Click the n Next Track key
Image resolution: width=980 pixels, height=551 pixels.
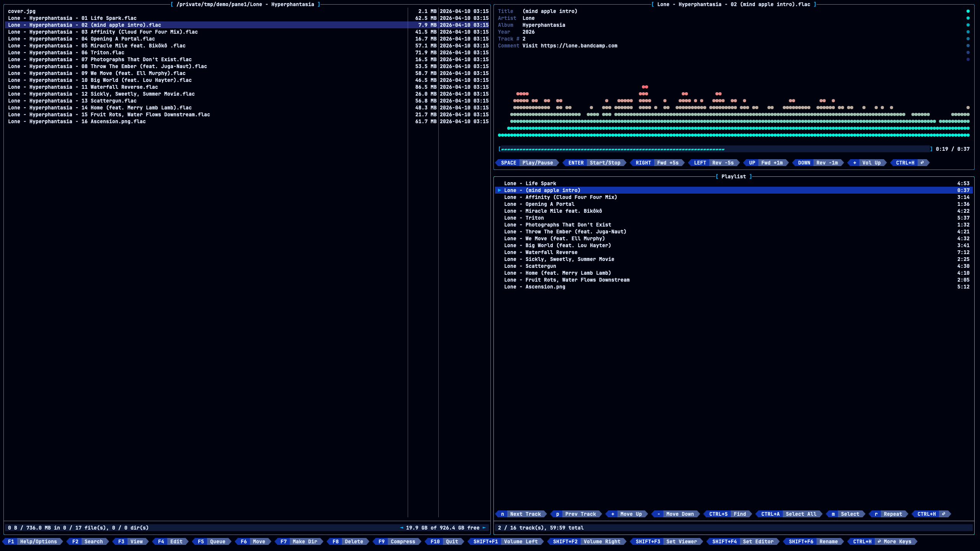[x=521, y=514]
